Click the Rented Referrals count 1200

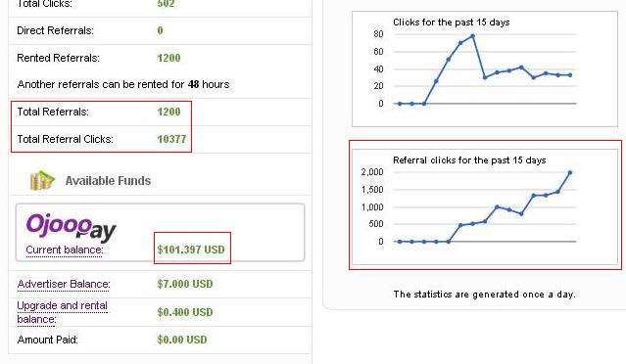click(x=169, y=58)
